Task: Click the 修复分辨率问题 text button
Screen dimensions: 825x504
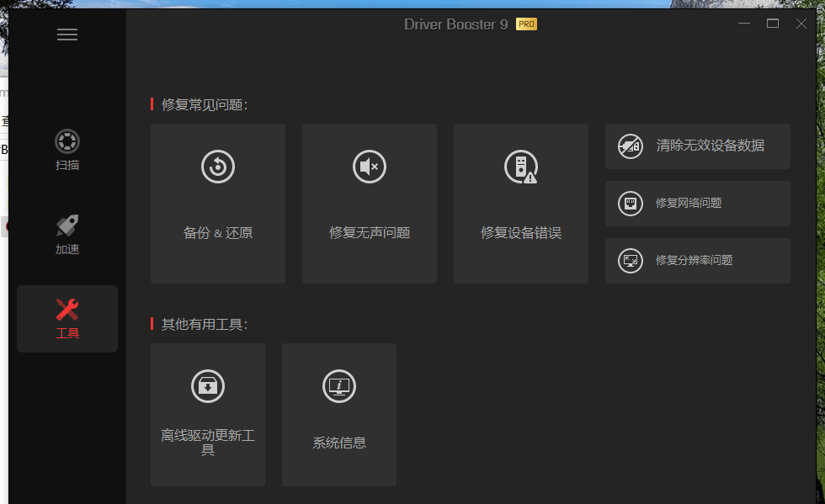Action: 694,261
